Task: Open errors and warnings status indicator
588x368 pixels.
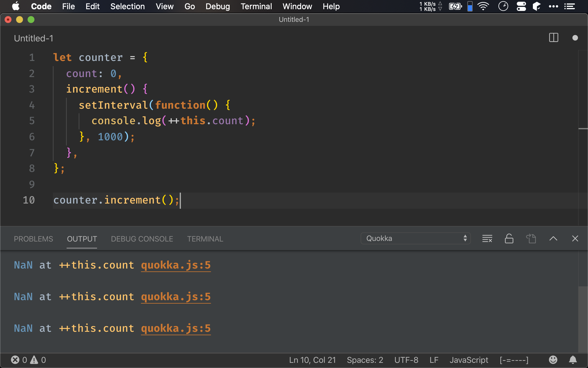Action: coord(28,360)
